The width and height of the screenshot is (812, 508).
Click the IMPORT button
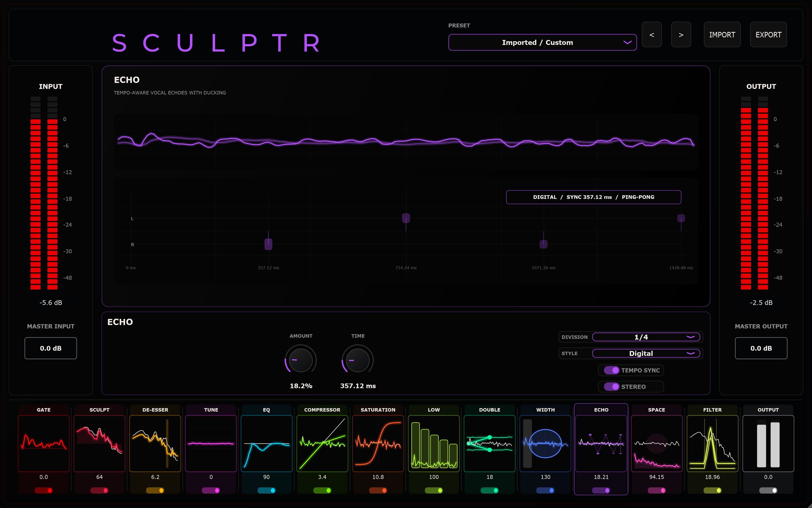722,35
